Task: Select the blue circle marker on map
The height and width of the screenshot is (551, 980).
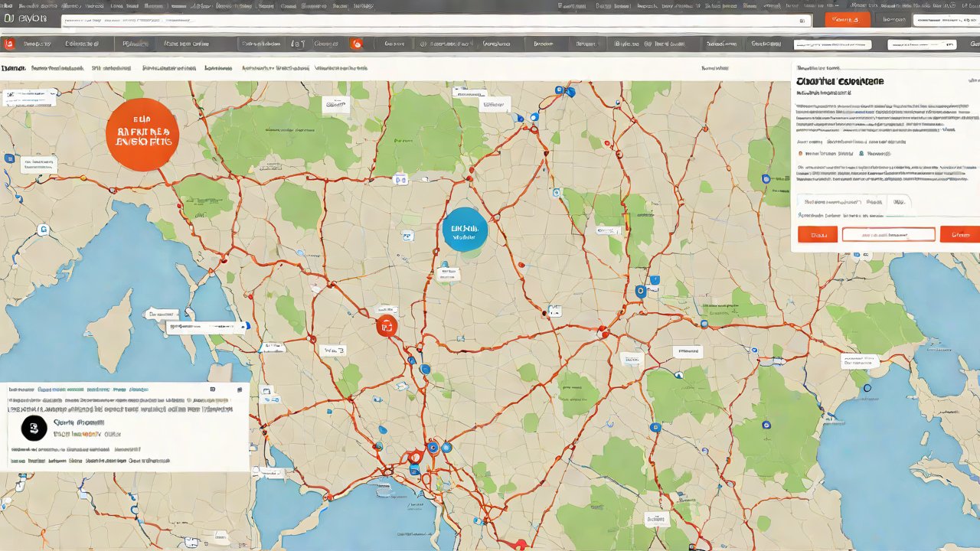Action: click(465, 229)
